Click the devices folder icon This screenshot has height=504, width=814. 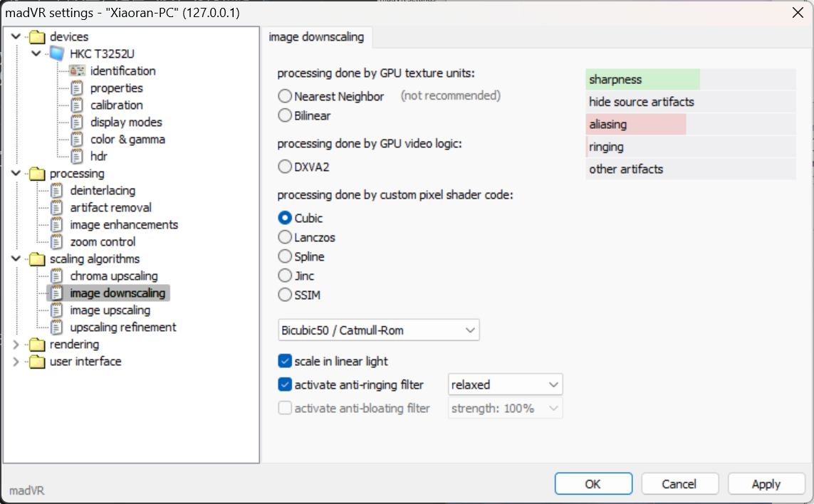click(36, 37)
